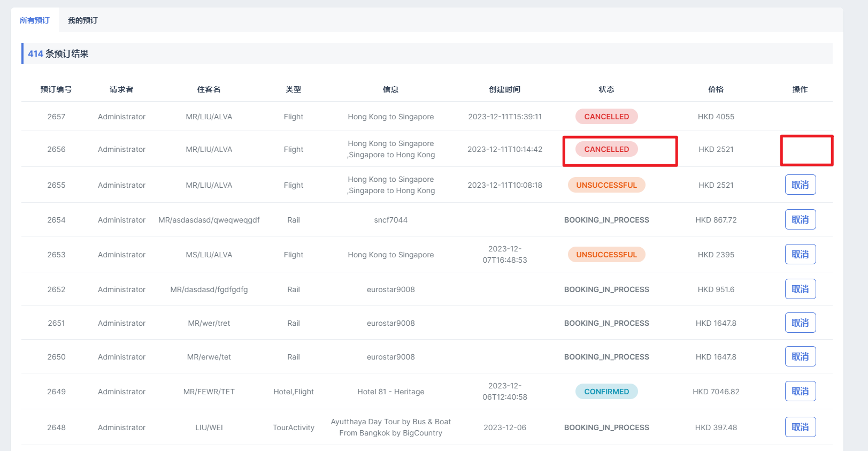Viewport: 868px width, 451px height.
Task: Click 取消 for booking 2654
Action: 800,219
